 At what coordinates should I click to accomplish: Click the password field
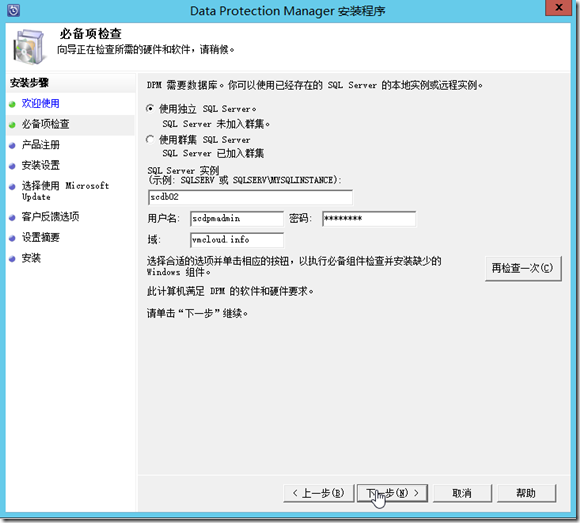tap(369, 219)
